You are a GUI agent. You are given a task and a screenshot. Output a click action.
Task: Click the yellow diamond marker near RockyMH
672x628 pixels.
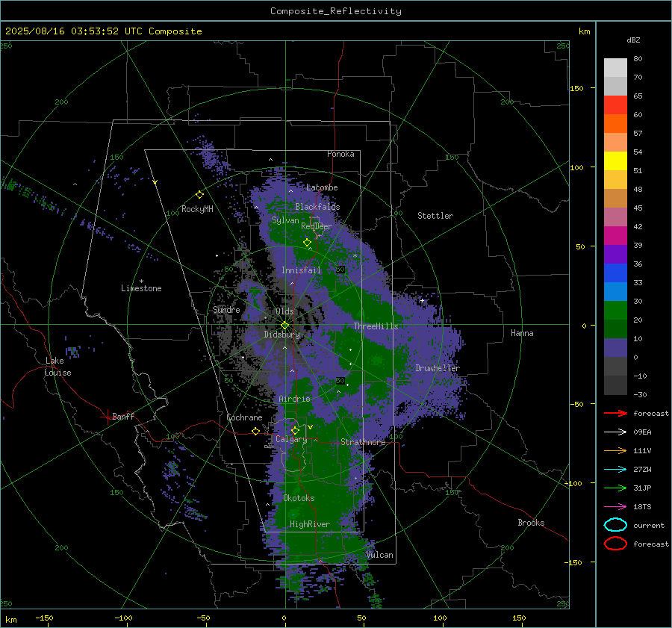point(199,195)
